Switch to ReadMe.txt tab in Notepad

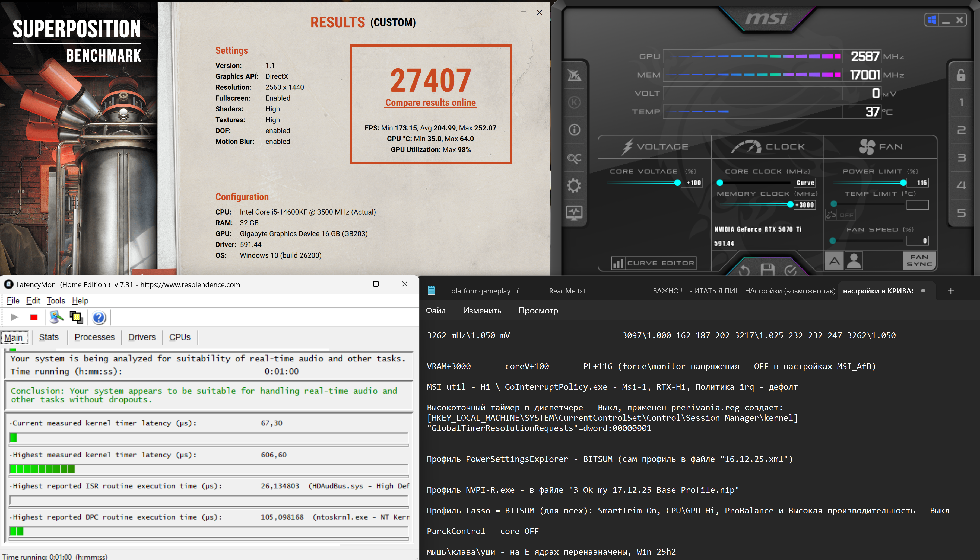point(567,291)
